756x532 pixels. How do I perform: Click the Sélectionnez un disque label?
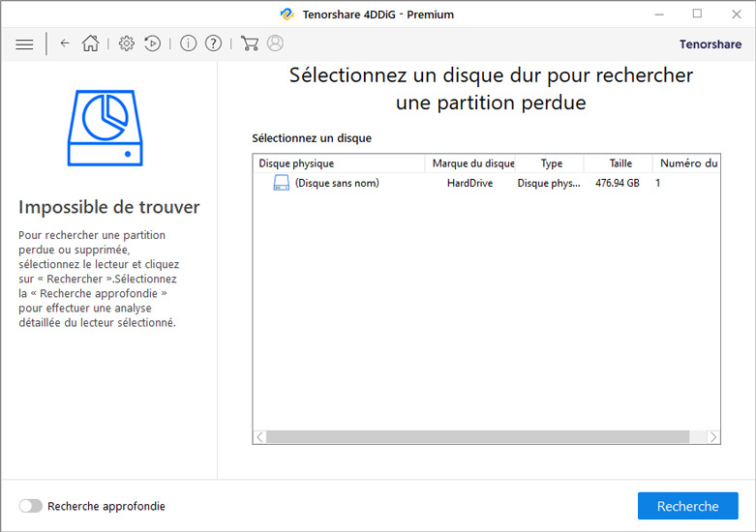pyautogui.click(x=312, y=138)
